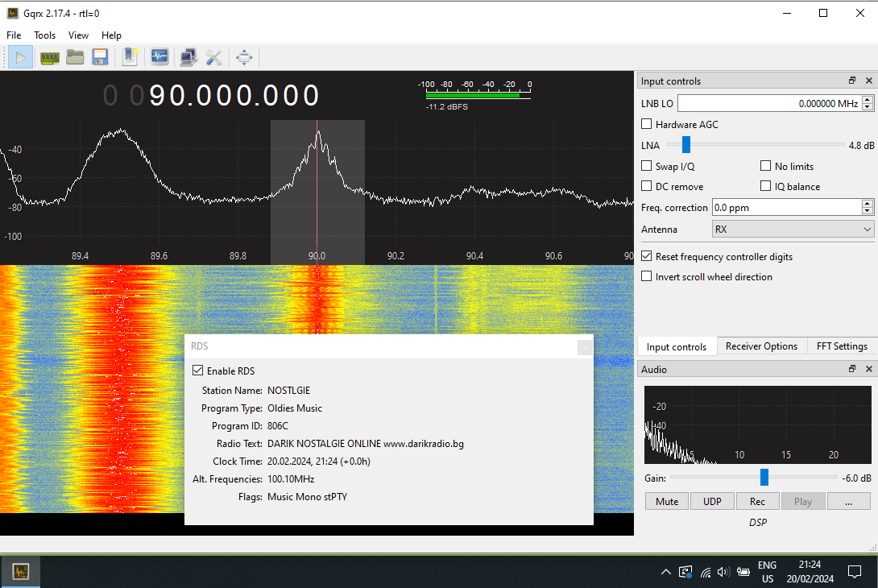Click the Mute audio button
The image size is (878, 588).
(x=667, y=501)
